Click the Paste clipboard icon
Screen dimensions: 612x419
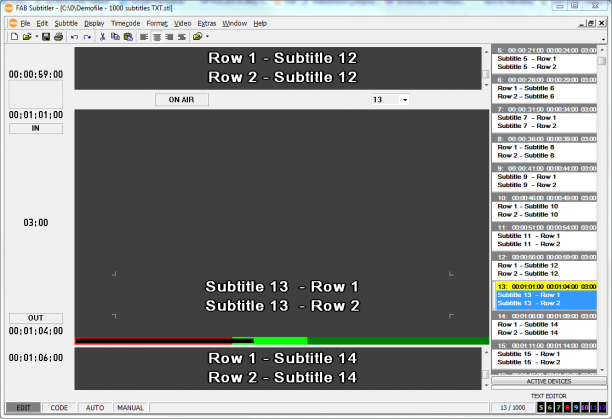pyautogui.click(x=128, y=37)
